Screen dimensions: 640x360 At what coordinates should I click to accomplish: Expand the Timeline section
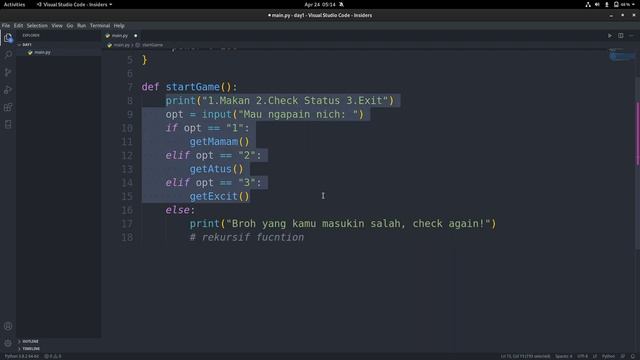tap(29, 349)
